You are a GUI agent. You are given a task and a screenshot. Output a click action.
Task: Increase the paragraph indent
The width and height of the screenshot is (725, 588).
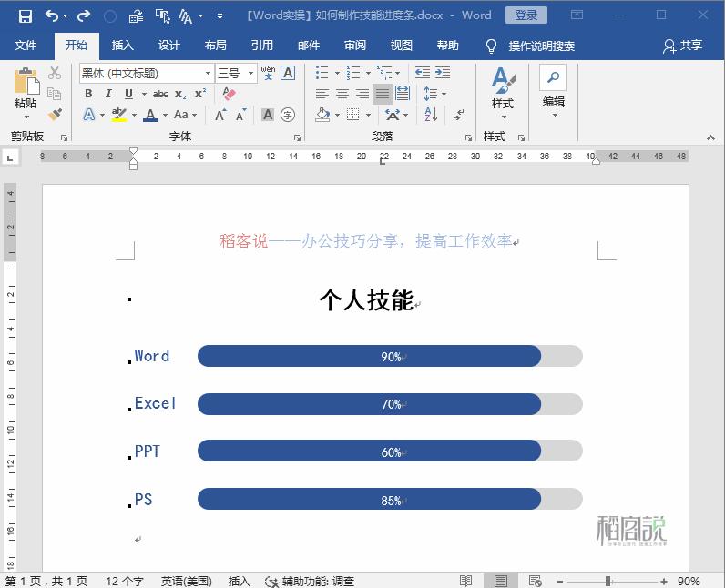[443, 73]
